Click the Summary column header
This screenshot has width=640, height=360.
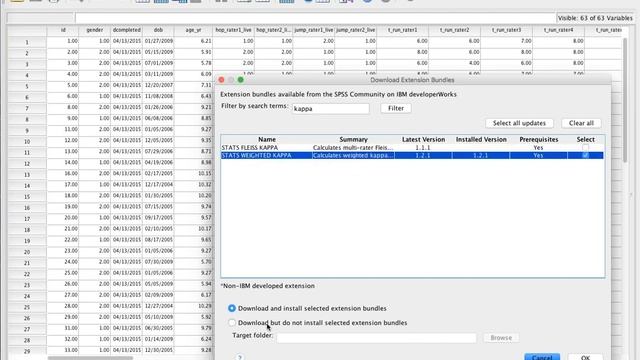pyautogui.click(x=353, y=140)
